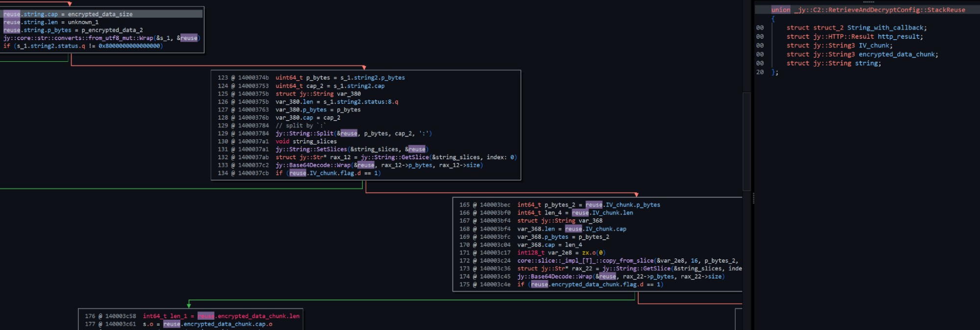The height and width of the screenshot is (330, 980).
Task: Click the splitter handle between graph and types panel
Action: coord(753,198)
